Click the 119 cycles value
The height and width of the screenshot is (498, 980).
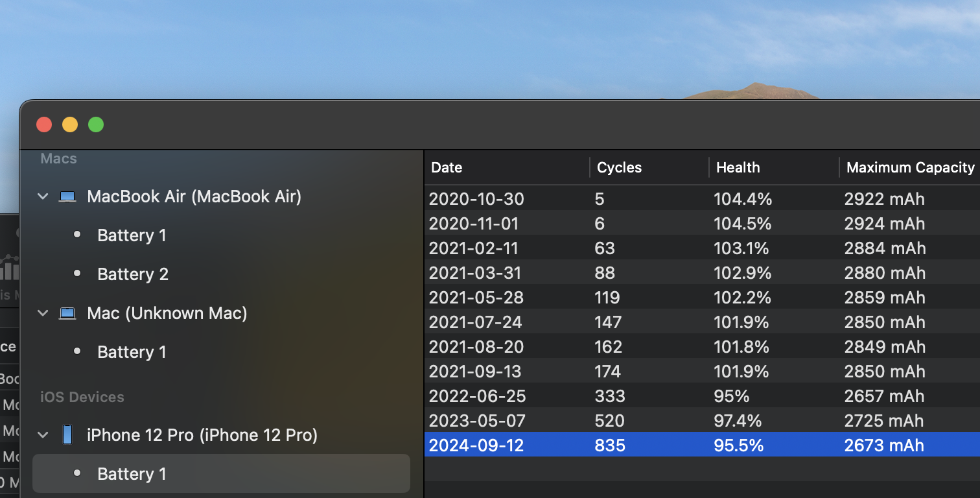coord(607,298)
